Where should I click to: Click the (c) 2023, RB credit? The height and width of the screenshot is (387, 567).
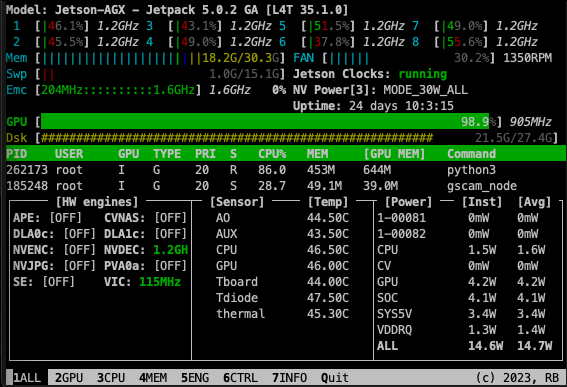(517, 378)
